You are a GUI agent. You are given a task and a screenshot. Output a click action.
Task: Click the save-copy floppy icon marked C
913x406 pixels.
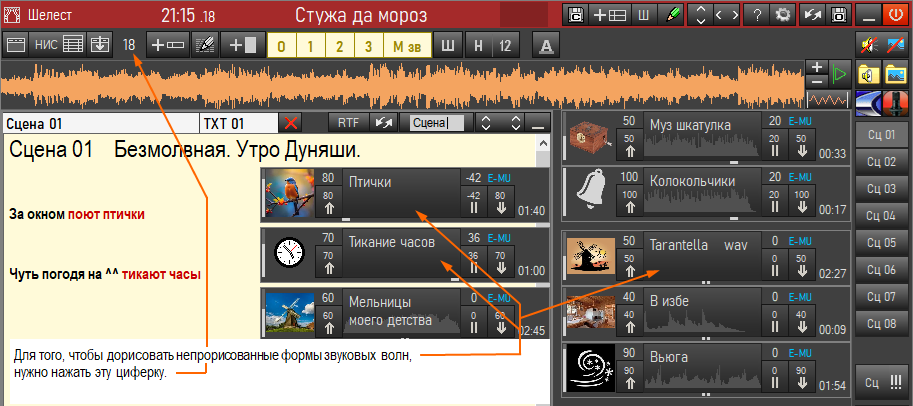576,15
